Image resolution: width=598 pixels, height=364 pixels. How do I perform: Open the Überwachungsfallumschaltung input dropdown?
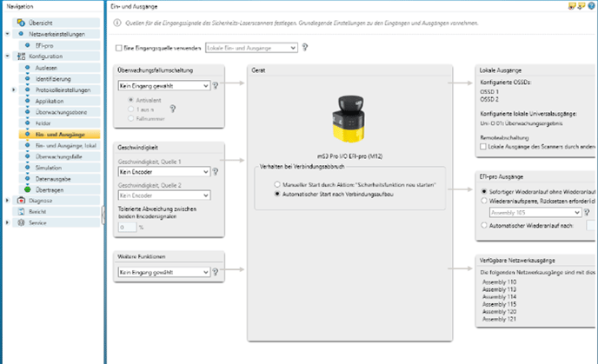(x=163, y=86)
